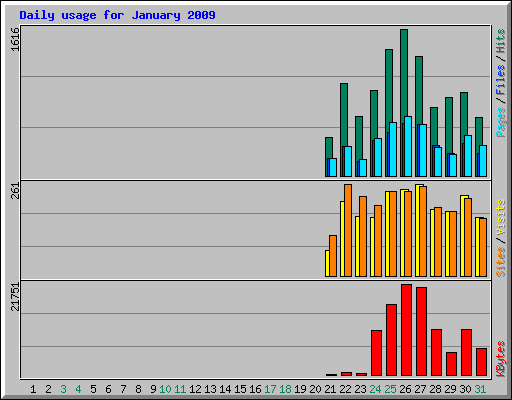The width and height of the screenshot is (512, 400).
Task: Click the red KBytes bar for day 31
Action: click(482, 362)
